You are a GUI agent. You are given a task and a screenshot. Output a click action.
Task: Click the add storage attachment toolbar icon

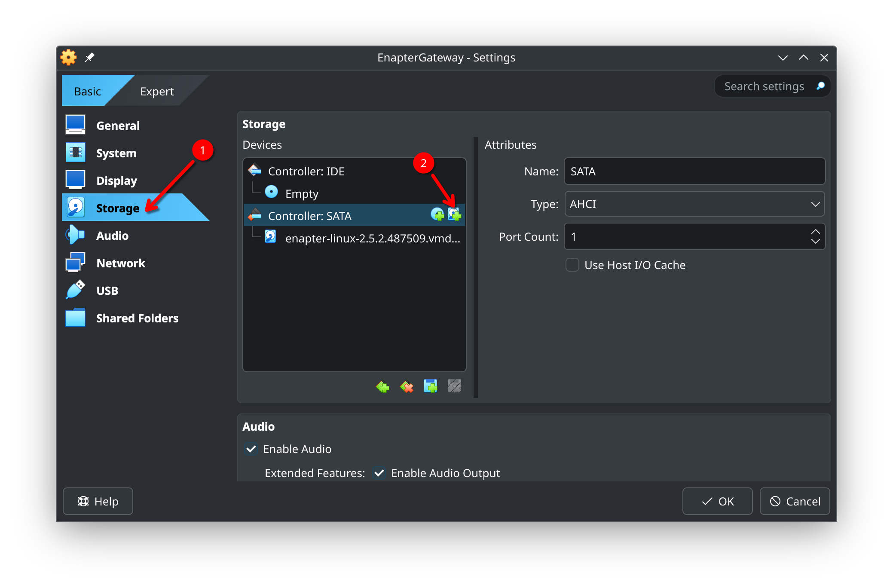click(x=430, y=386)
